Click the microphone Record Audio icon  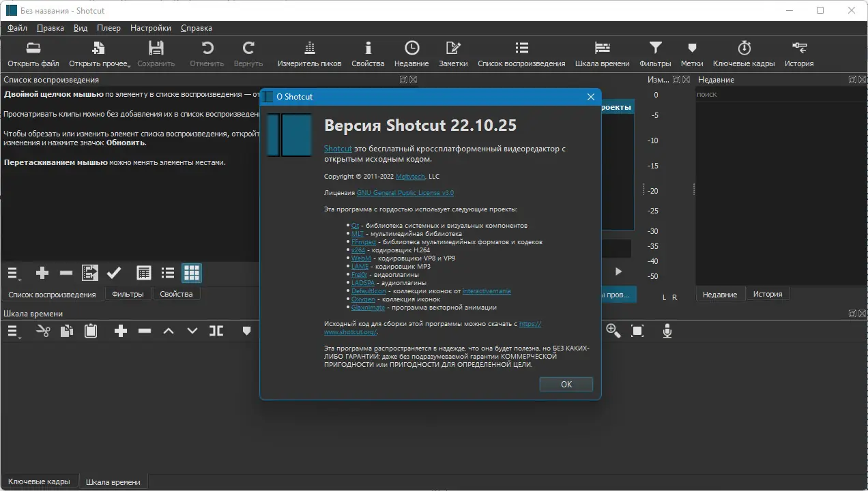667,331
